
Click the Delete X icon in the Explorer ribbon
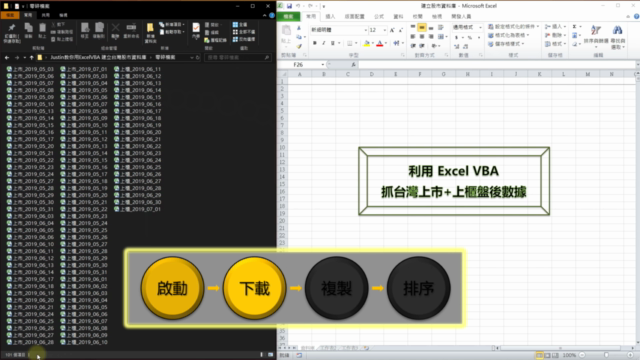(x=116, y=28)
